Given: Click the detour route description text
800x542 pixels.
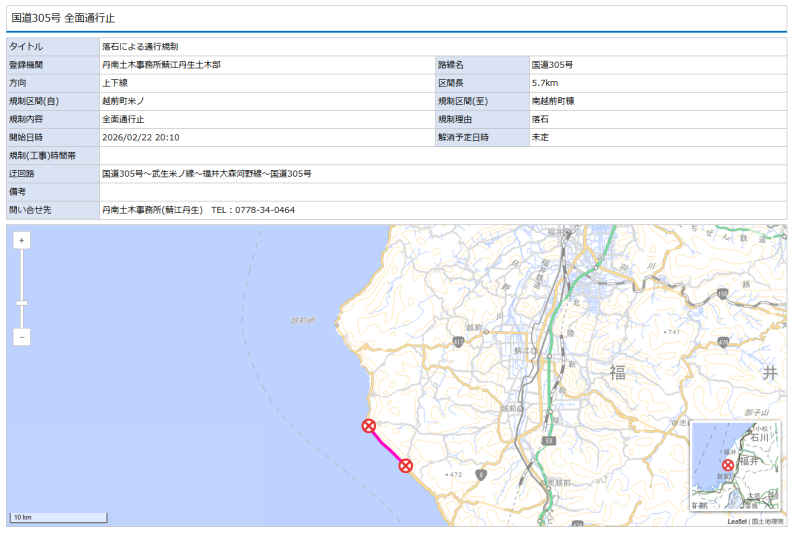Looking at the screenshot, I should [206, 173].
